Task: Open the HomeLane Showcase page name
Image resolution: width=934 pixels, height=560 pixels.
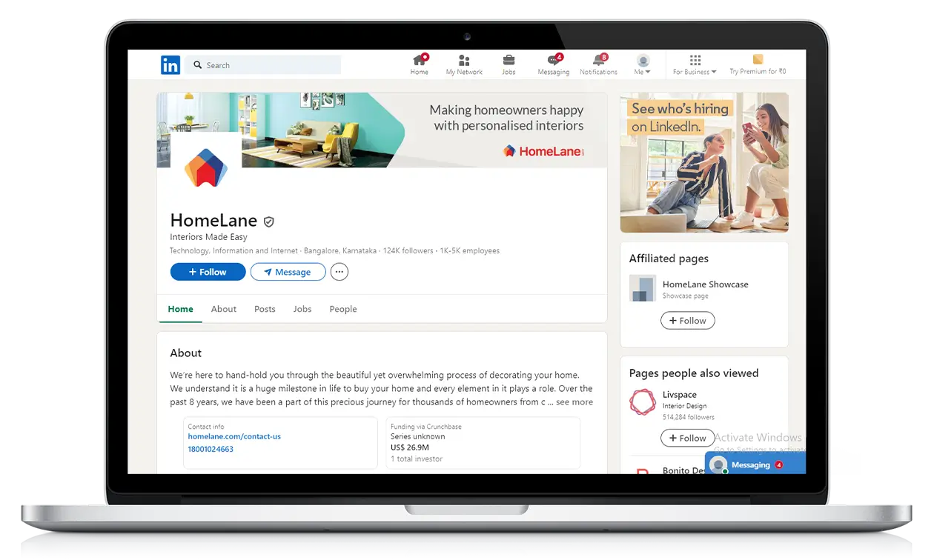Action: click(706, 284)
